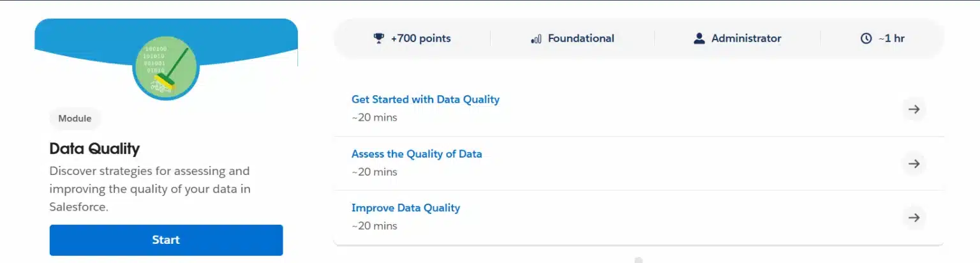The width and height of the screenshot is (980, 263).
Task: Select the Foundational level text
Action: (581, 38)
